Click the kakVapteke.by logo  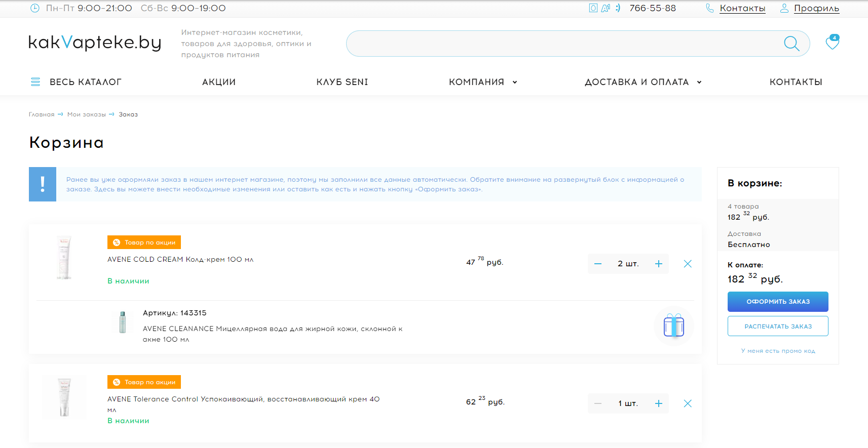click(95, 43)
